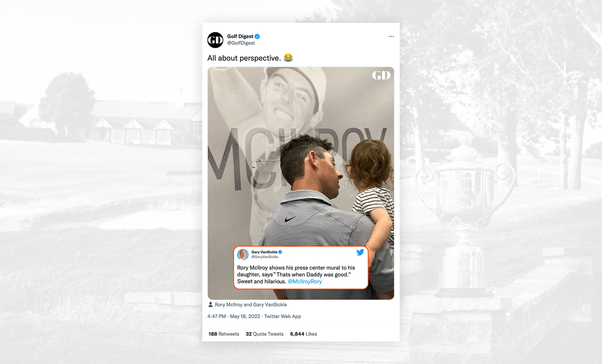Click Gary VanSickle's profile picture
The image size is (602, 364).
click(x=243, y=254)
